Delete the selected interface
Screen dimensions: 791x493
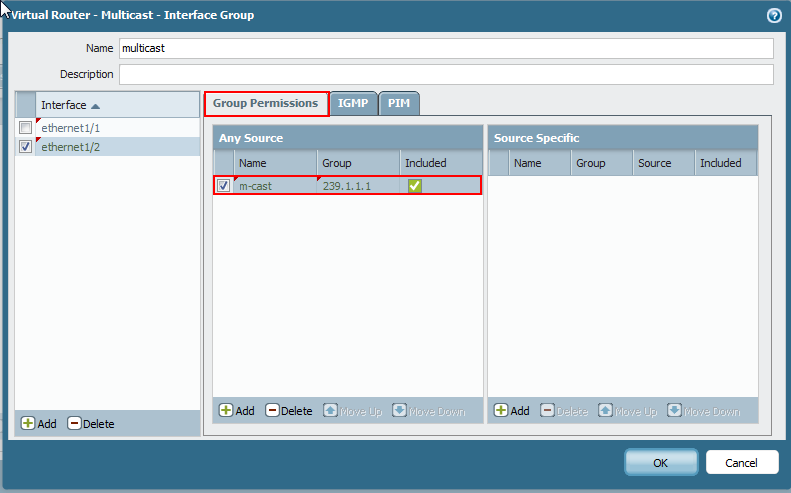click(x=91, y=423)
